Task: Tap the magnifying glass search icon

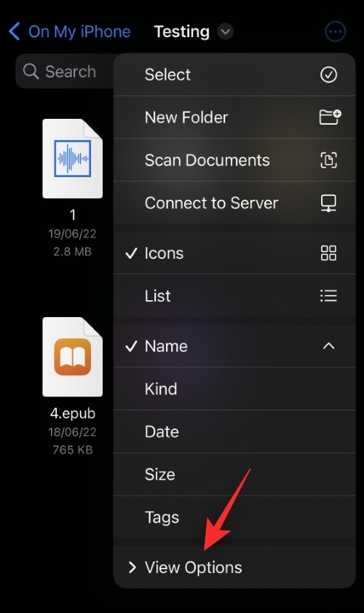Action: pos(31,71)
